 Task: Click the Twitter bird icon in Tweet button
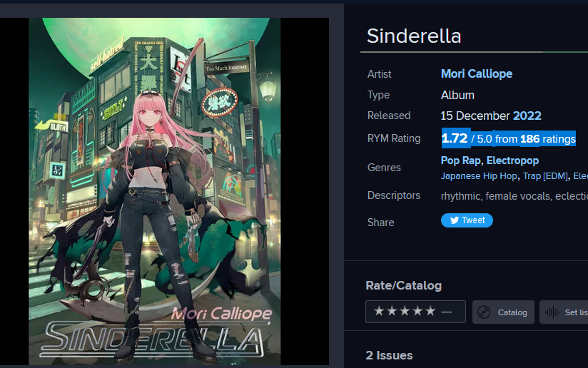454,220
